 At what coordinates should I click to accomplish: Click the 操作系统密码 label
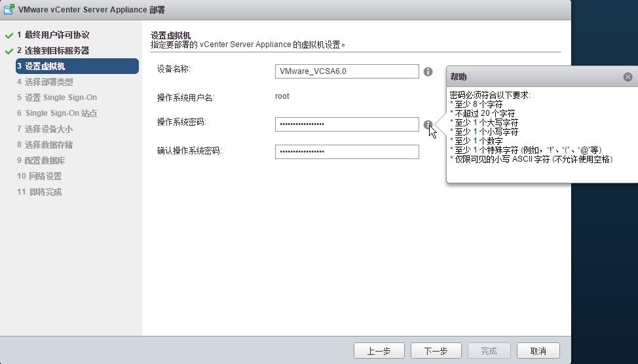tap(181, 122)
